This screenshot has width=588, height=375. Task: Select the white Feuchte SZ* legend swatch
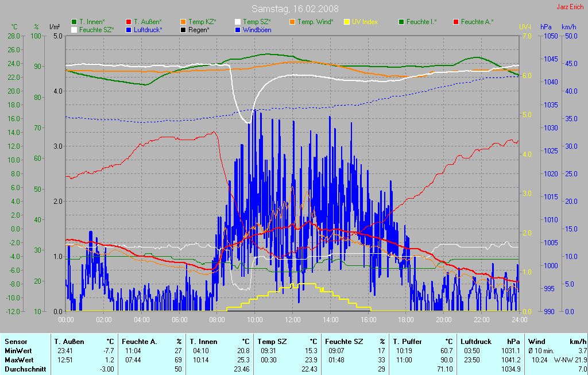tap(74, 30)
